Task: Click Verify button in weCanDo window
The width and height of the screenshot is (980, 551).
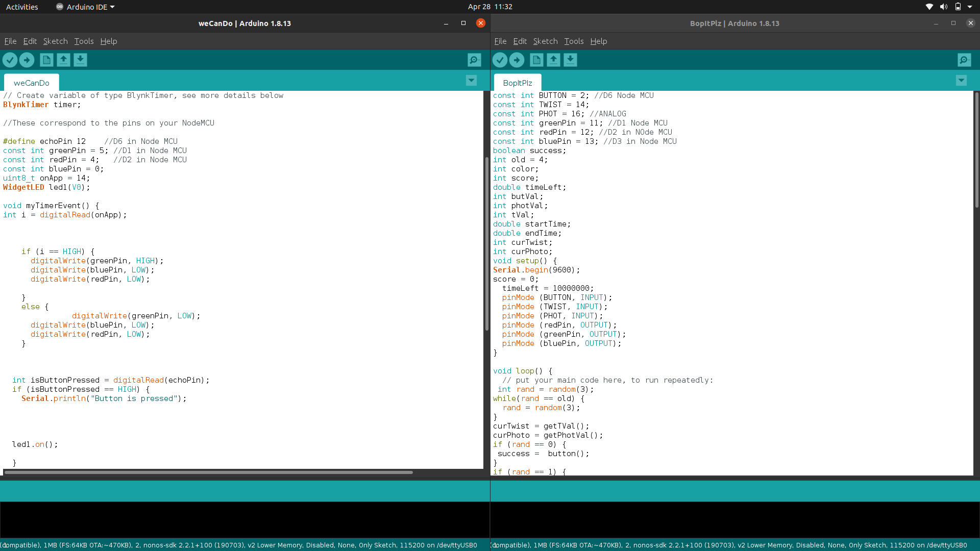Action: tap(10, 60)
